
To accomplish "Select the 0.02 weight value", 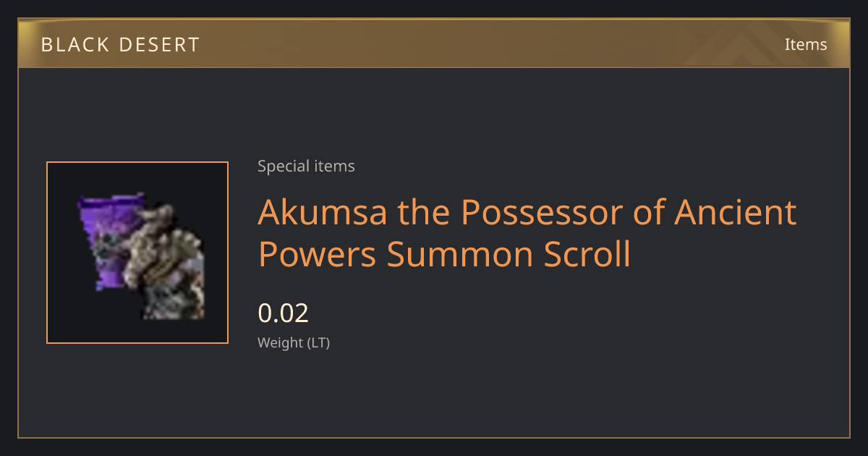I will tap(284, 313).
